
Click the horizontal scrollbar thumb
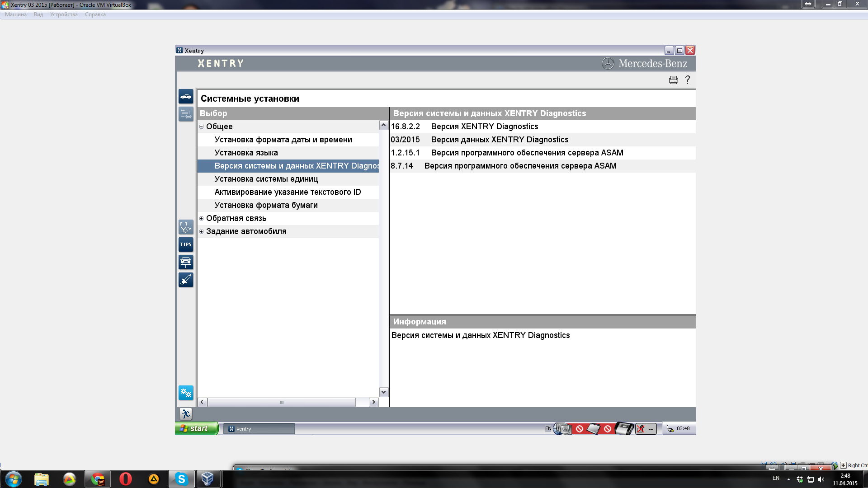(x=282, y=402)
